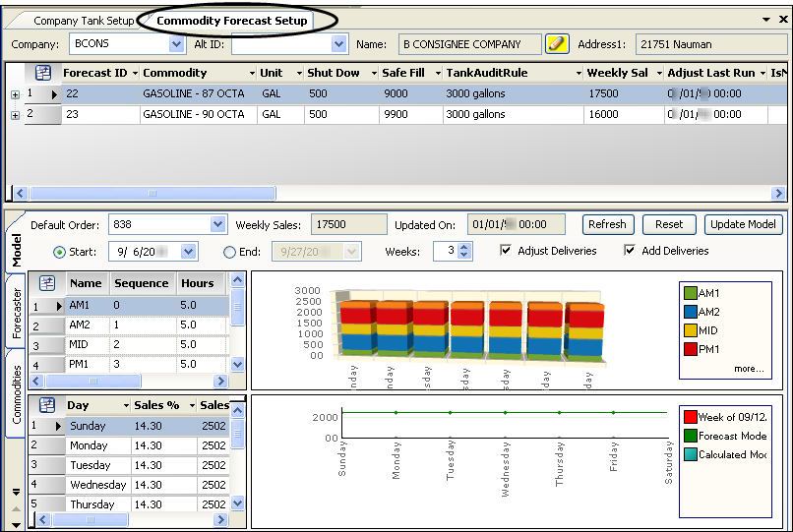Open the Company dropdown list

tap(176, 44)
